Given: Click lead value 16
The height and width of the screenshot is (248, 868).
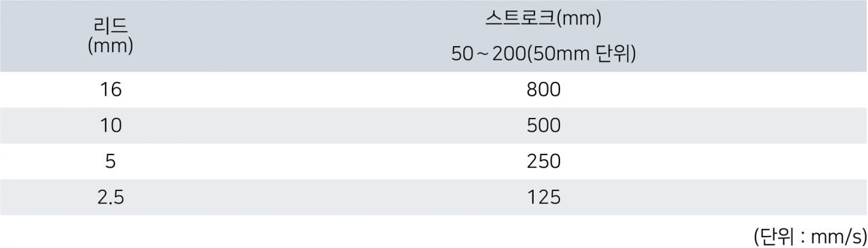Looking at the screenshot, I should pyautogui.click(x=110, y=89).
